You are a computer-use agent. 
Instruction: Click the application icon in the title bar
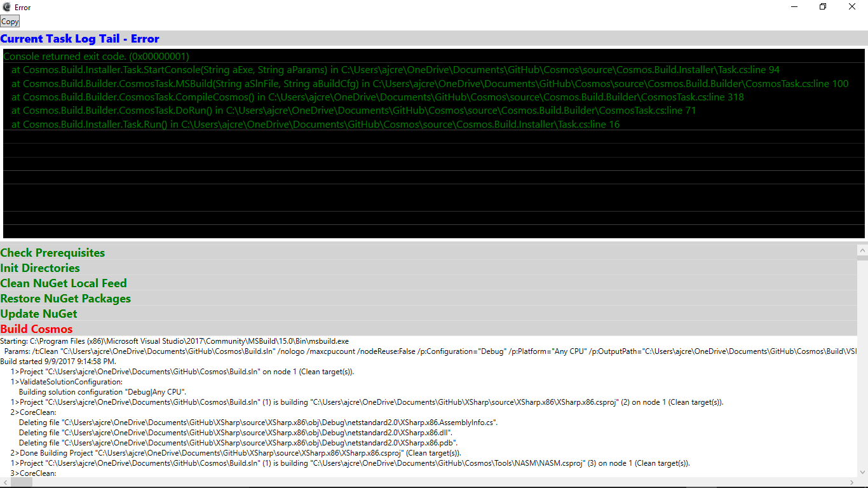click(x=6, y=7)
